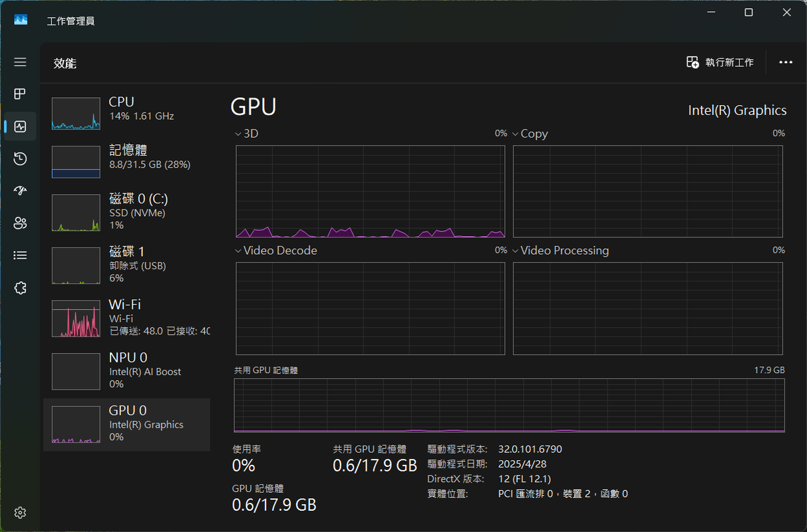Select the 記憶體 memory item
Viewport: 807px width, 532px height.
click(126, 162)
